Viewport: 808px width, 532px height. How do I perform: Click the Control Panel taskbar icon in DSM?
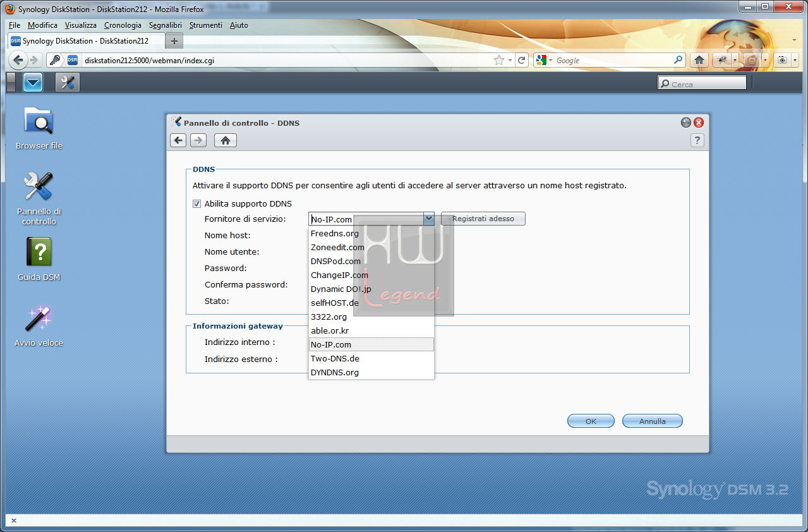[x=68, y=83]
